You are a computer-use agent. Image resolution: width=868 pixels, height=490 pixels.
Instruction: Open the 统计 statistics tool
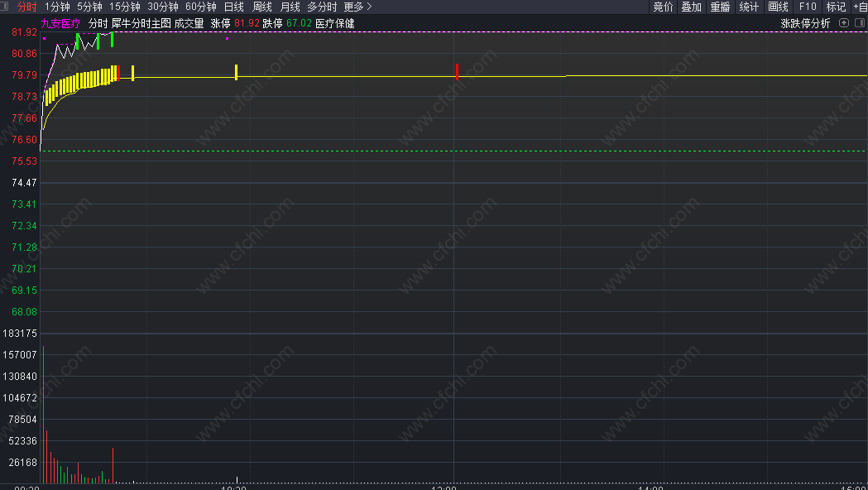click(x=749, y=7)
